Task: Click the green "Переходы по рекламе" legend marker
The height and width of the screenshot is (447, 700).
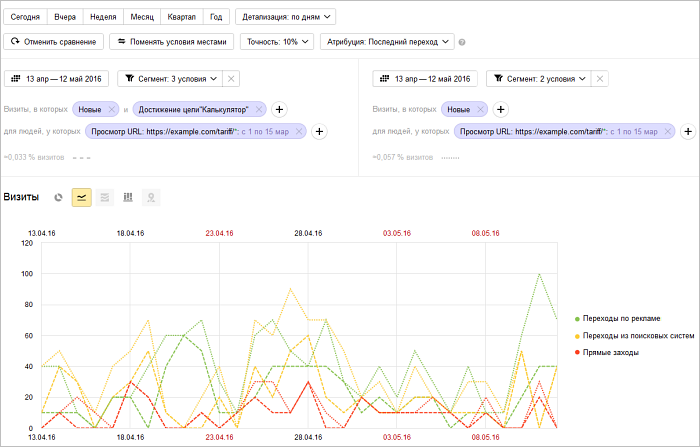Action: coord(579,318)
